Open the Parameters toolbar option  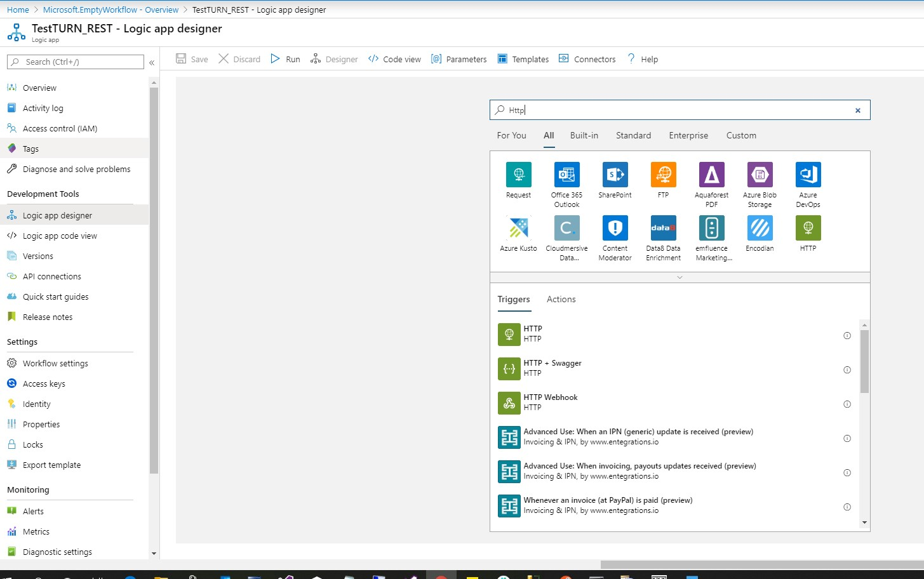(x=459, y=59)
